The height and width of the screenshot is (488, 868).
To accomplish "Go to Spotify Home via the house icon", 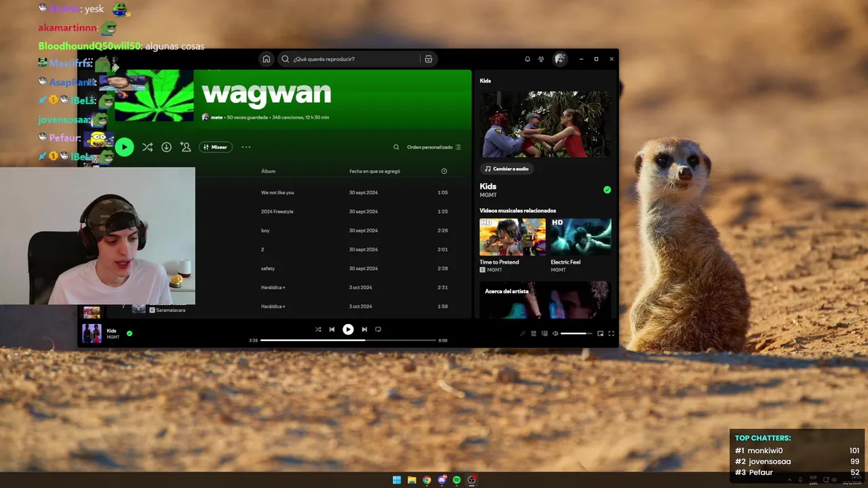I will tap(267, 59).
